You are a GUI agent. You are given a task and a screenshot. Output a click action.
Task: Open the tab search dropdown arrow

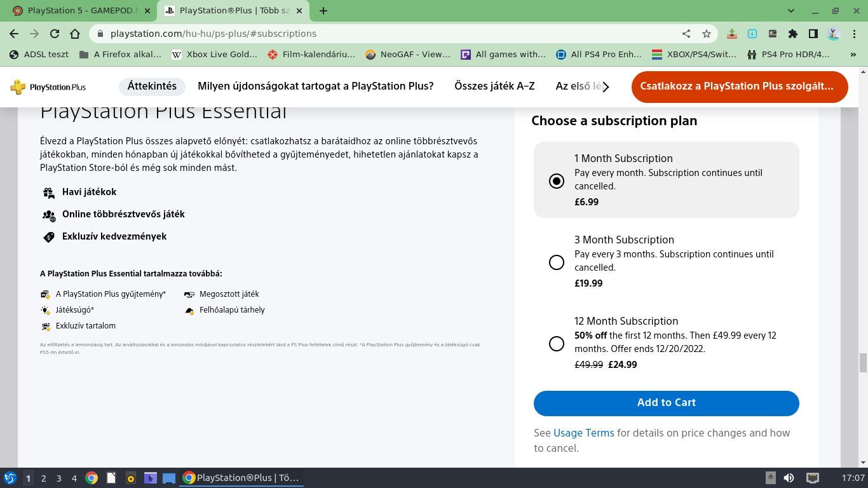[x=791, y=11]
